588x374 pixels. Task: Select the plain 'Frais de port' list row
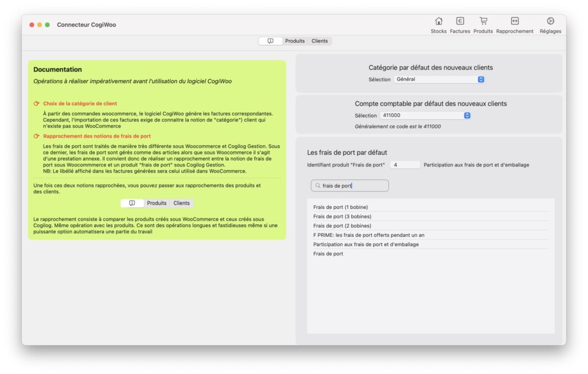431,254
